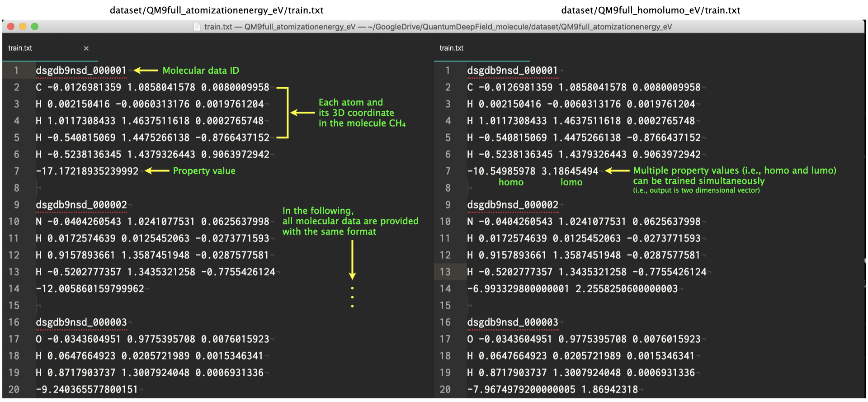Click the left pane line starting H -0.5238136345
The height and width of the screenshot is (402, 868).
(152, 155)
